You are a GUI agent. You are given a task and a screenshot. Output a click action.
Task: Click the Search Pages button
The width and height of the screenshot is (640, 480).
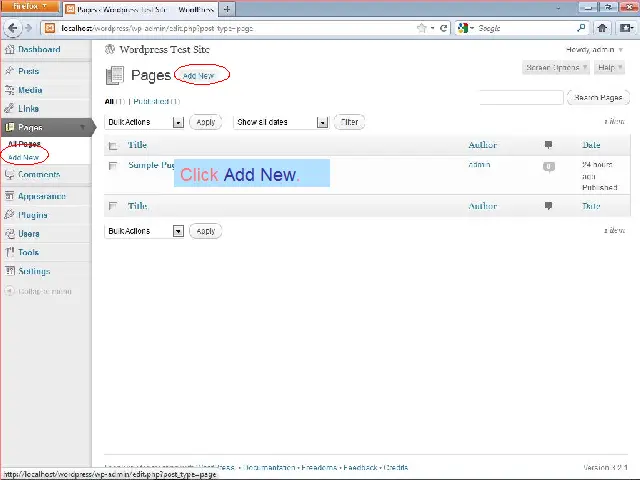(598, 98)
